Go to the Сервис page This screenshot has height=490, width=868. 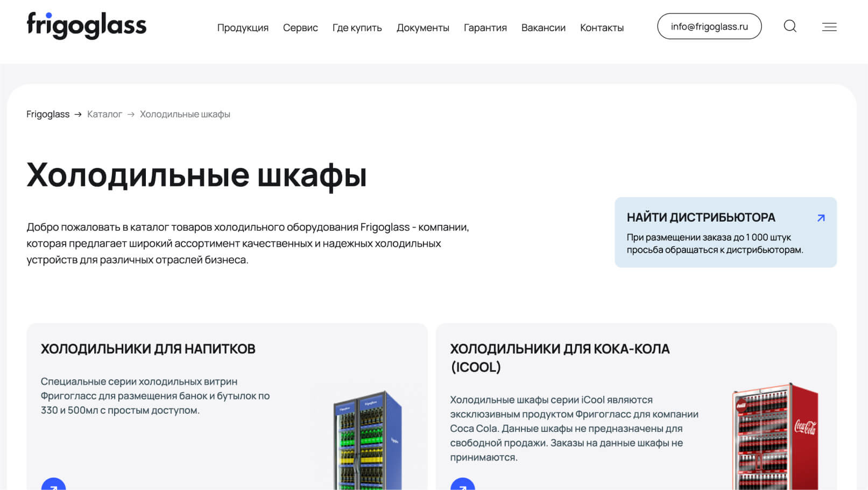tap(300, 27)
